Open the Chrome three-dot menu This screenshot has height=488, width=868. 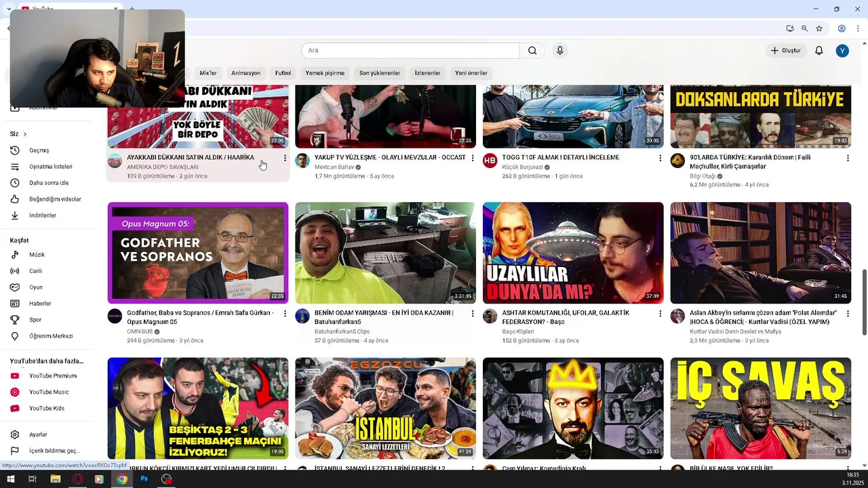point(859,28)
